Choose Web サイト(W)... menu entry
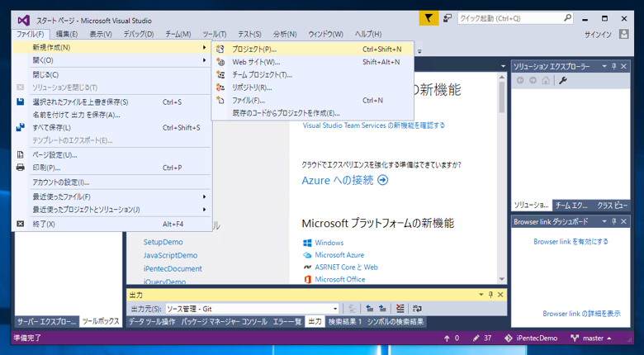This screenshot has height=355, width=644. (x=313, y=62)
